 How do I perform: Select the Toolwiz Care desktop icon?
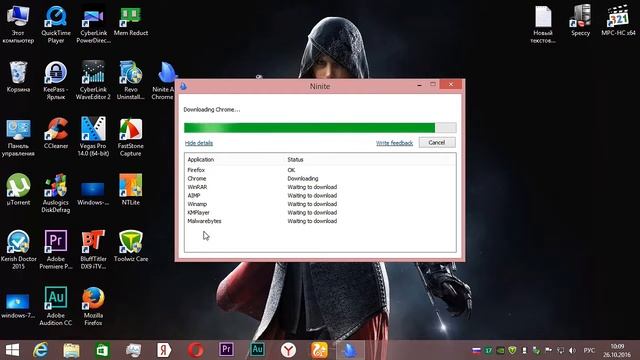[x=131, y=246]
